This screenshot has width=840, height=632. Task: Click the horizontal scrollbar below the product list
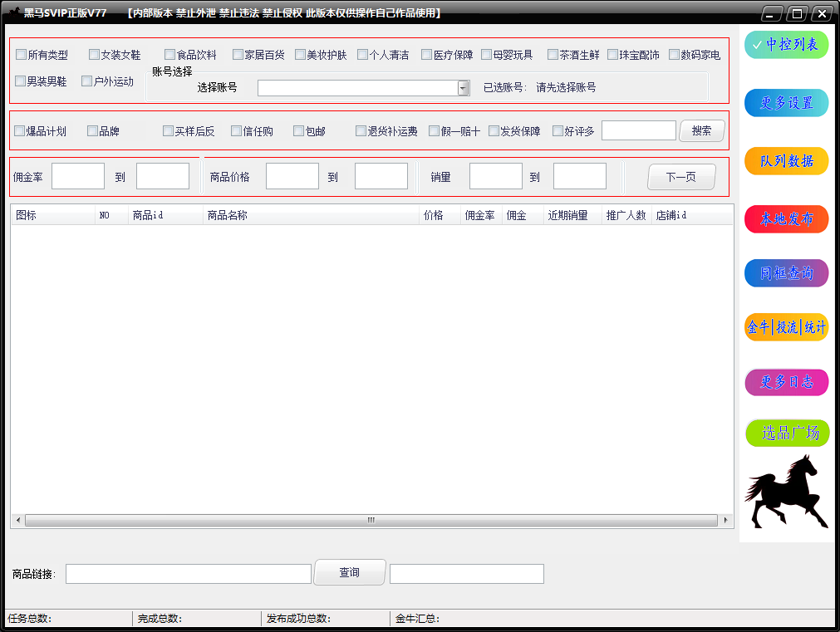370,520
